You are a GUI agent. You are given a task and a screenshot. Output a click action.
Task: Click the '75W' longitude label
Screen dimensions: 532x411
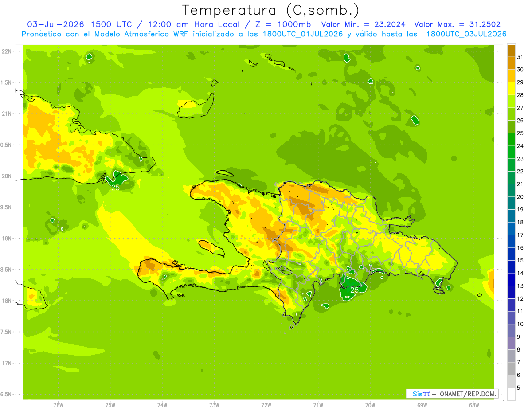pyautogui.click(x=110, y=405)
